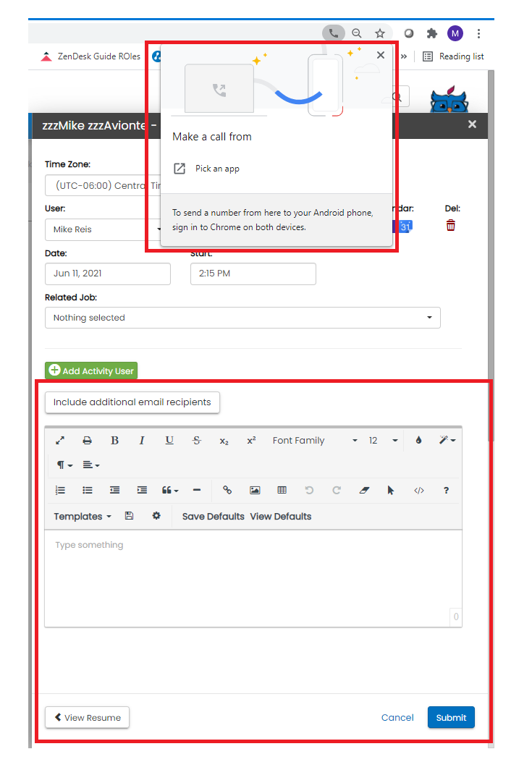Toggle strikethrough formatting

tap(196, 440)
